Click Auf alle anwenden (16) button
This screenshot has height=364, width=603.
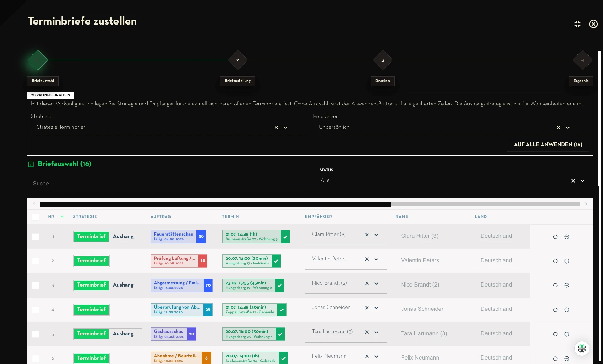(548, 145)
